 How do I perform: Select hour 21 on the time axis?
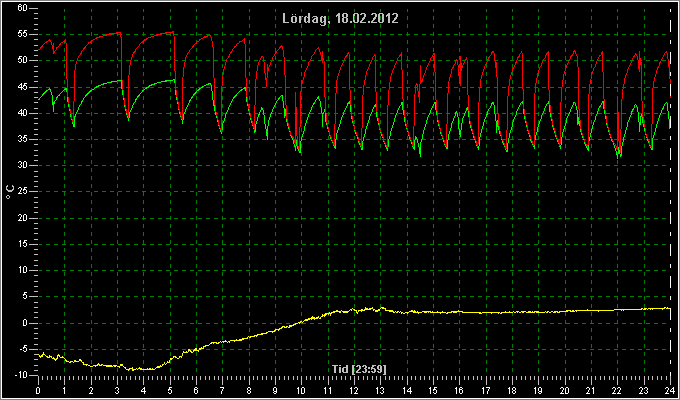pyautogui.click(x=591, y=389)
